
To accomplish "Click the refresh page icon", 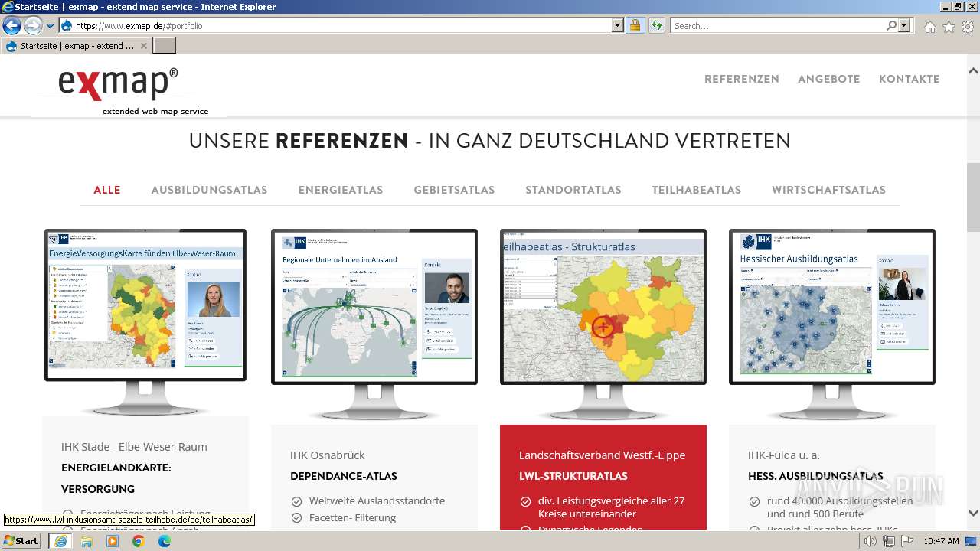I will [656, 25].
